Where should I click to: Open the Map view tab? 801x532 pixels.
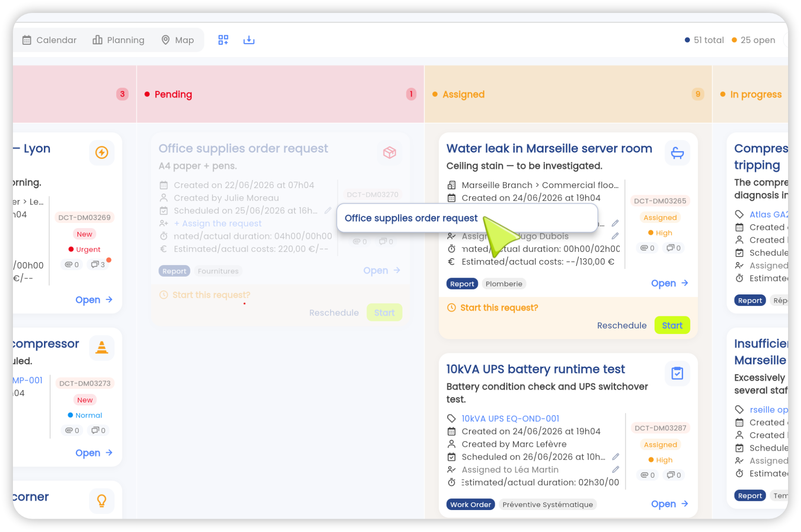pos(177,40)
